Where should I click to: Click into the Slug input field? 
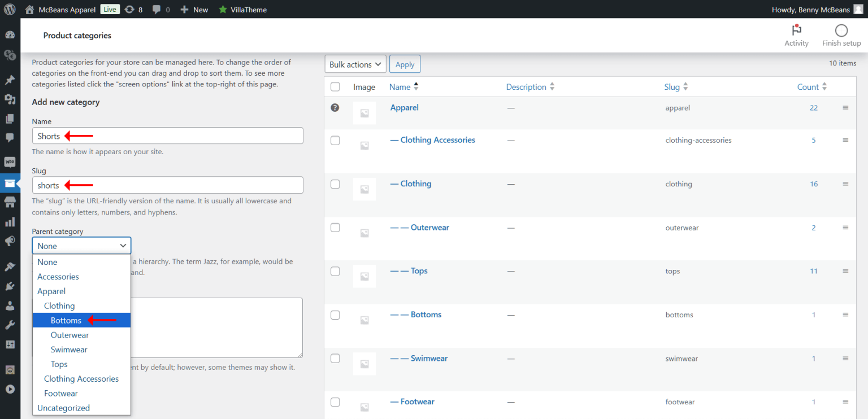pyautogui.click(x=168, y=185)
